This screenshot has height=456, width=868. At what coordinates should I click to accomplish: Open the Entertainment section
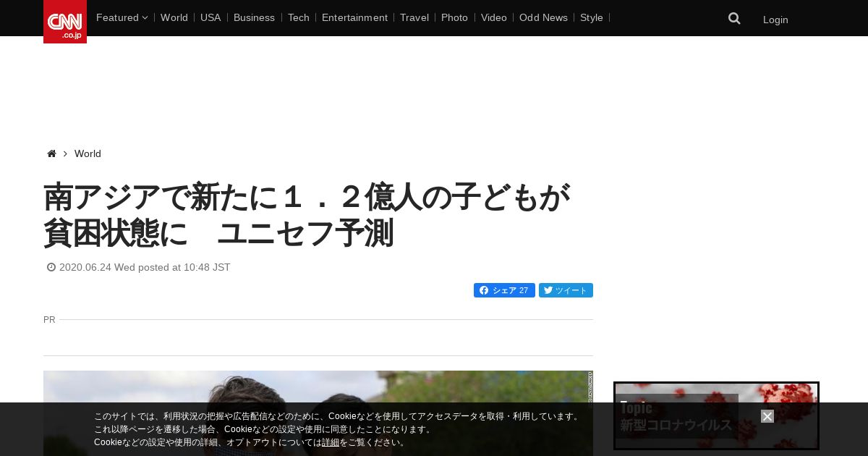[354, 17]
